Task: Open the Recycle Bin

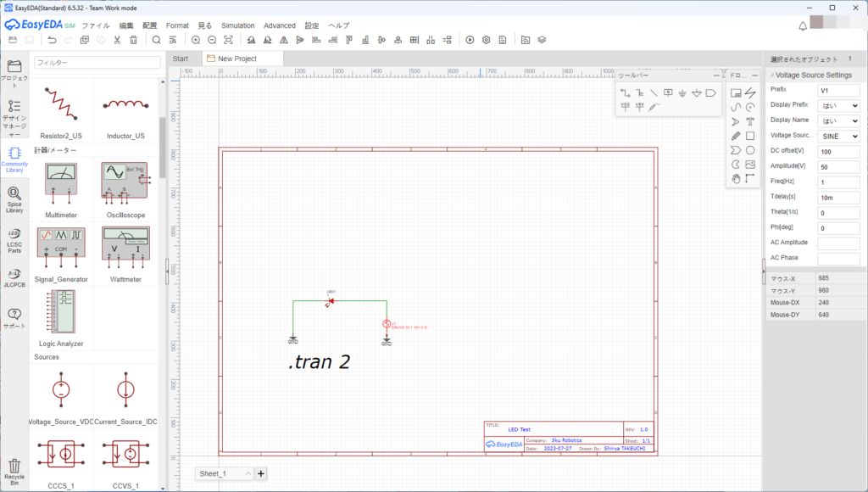Action: click(x=14, y=472)
